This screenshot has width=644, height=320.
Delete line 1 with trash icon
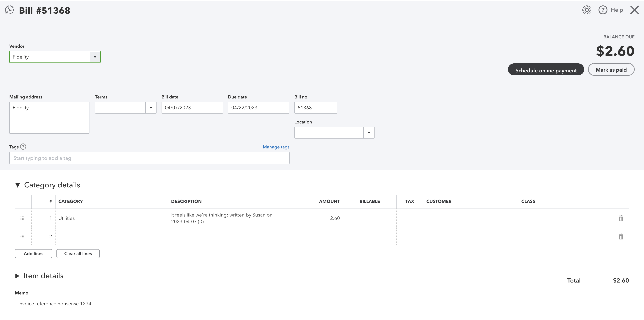[x=621, y=218]
